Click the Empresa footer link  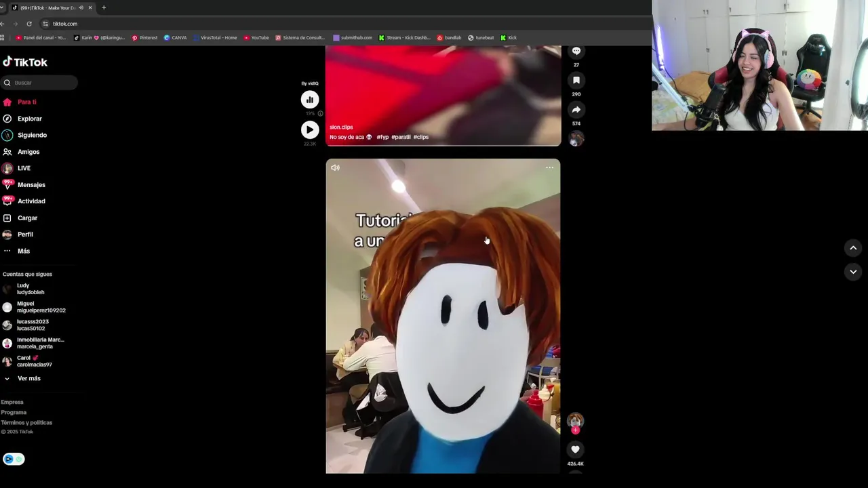(x=12, y=402)
